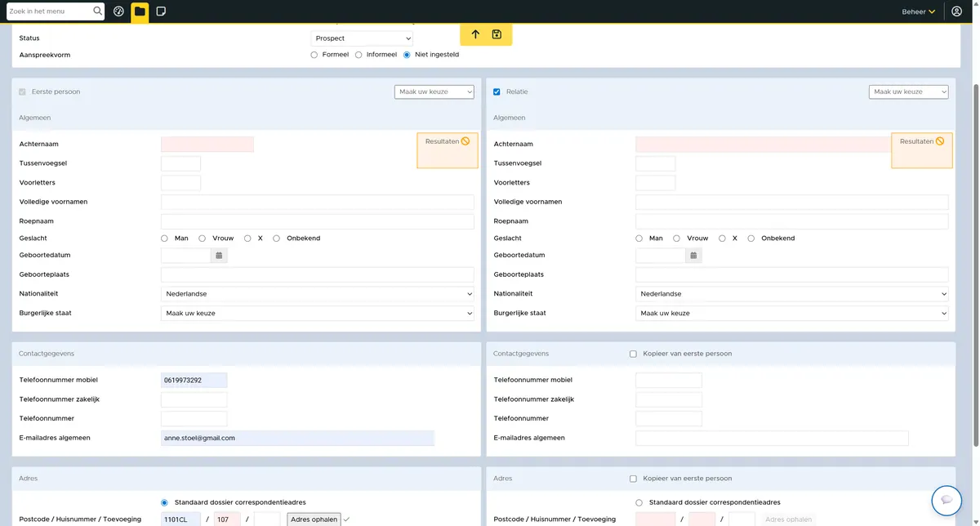Select Informeel aanspreekvorm
The image size is (980, 526).
[359, 55]
